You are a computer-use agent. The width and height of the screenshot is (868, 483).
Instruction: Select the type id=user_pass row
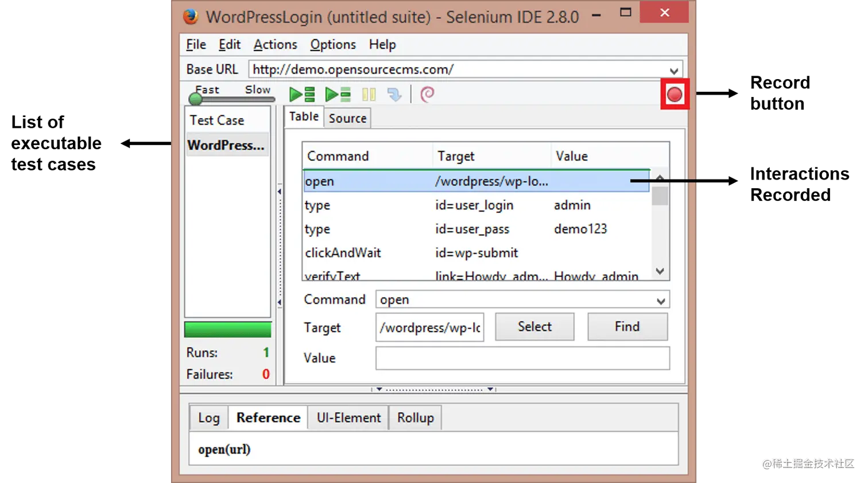pos(476,229)
